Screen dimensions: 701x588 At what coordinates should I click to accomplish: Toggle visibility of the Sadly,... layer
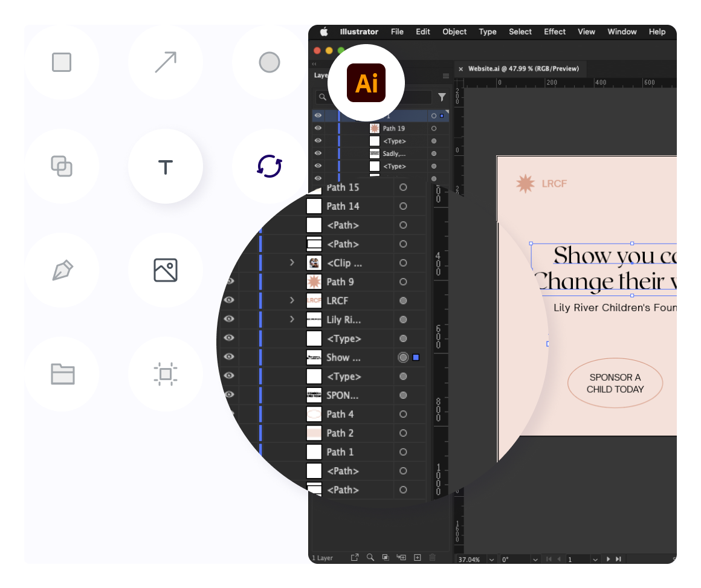[x=318, y=153]
